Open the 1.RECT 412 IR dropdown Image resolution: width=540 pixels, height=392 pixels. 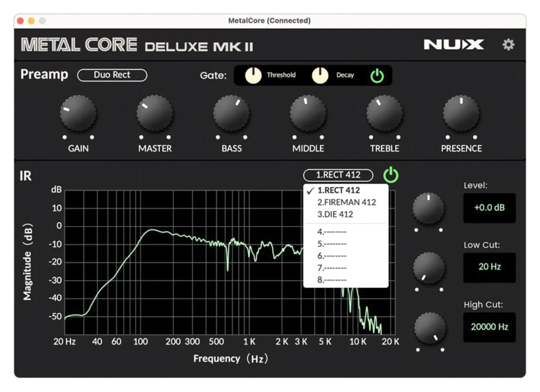tap(338, 175)
